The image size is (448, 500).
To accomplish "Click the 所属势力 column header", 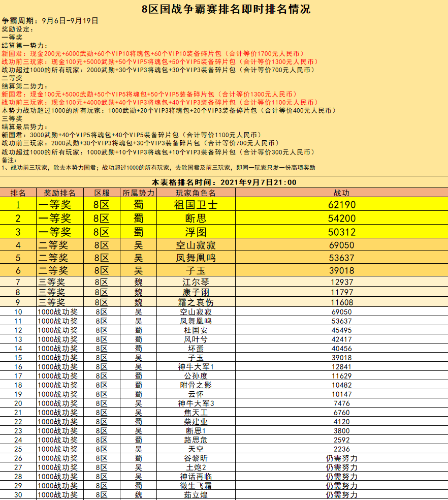I will (x=138, y=193).
